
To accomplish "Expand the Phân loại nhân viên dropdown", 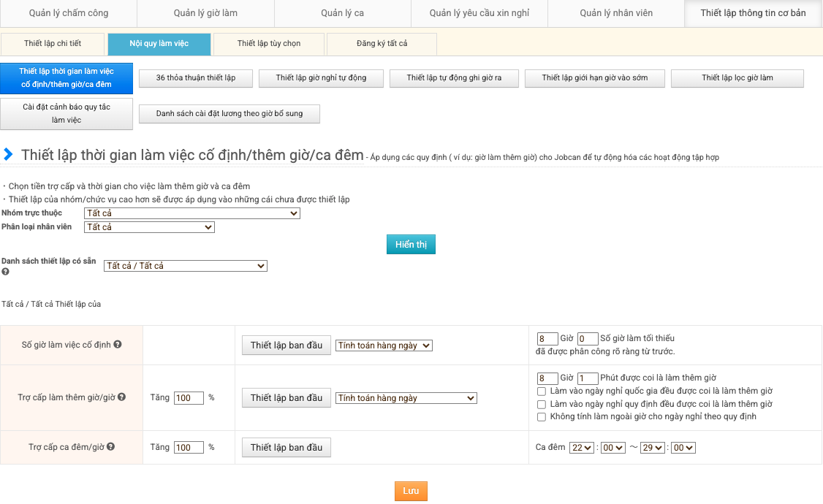I will (149, 227).
